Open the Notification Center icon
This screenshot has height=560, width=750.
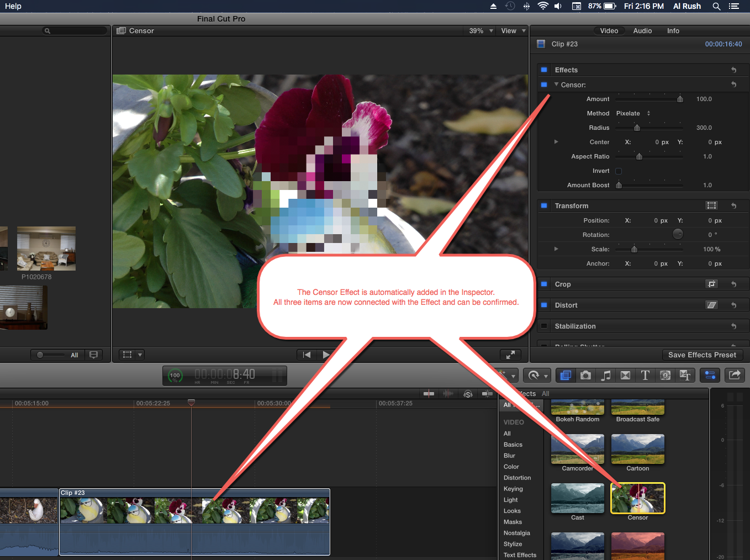pyautogui.click(x=734, y=6)
